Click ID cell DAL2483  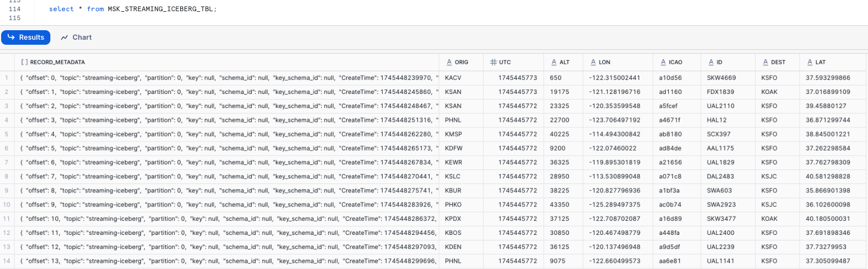point(727,177)
